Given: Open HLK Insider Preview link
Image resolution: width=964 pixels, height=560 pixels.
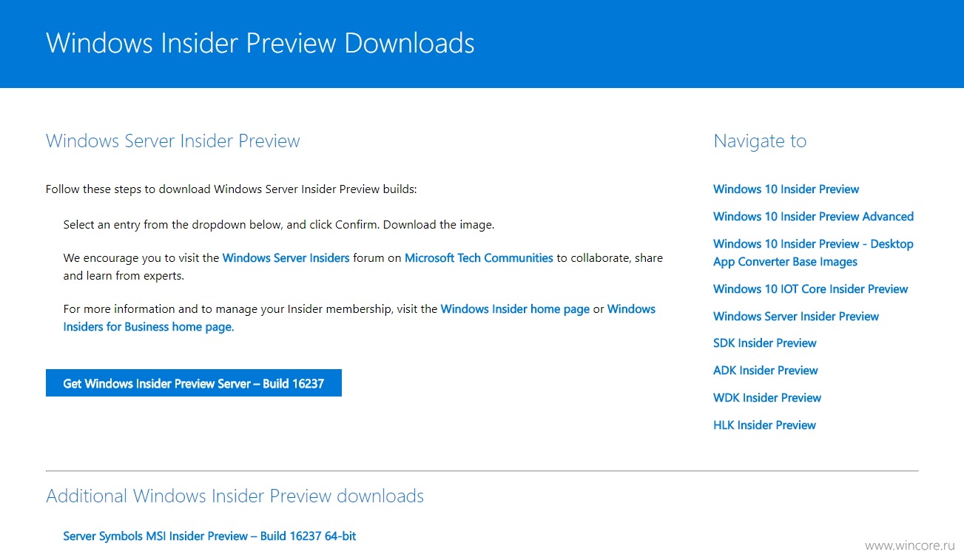Looking at the screenshot, I should [x=764, y=425].
